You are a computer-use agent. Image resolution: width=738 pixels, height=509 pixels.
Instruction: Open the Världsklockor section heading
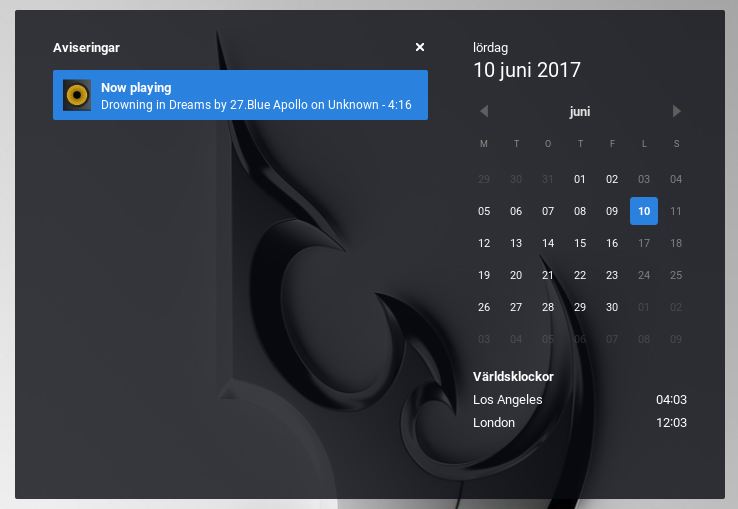click(x=513, y=377)
